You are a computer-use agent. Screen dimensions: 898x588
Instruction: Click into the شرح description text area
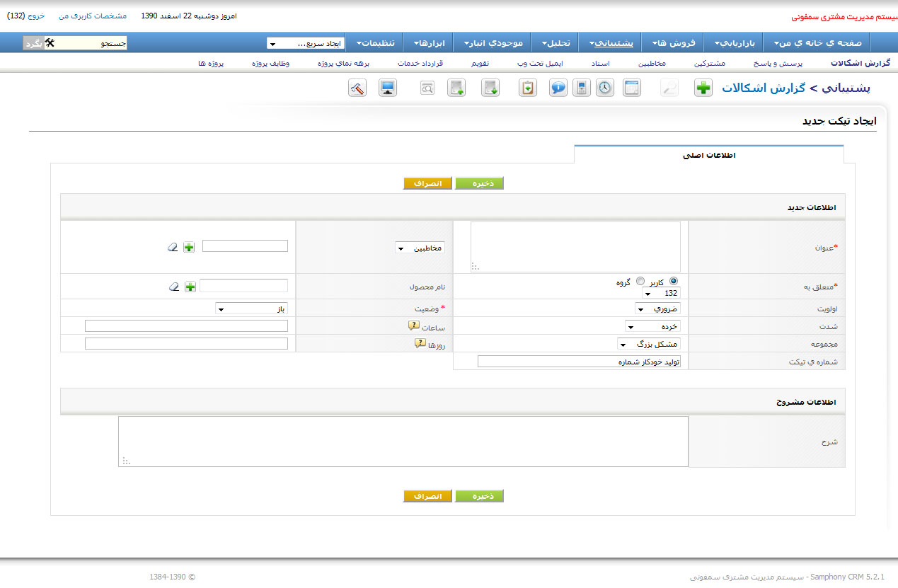pyautogui.click(x=403, y=441)
